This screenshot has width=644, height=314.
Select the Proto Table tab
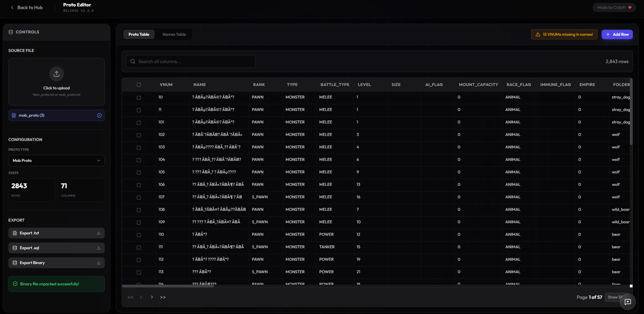139,34
